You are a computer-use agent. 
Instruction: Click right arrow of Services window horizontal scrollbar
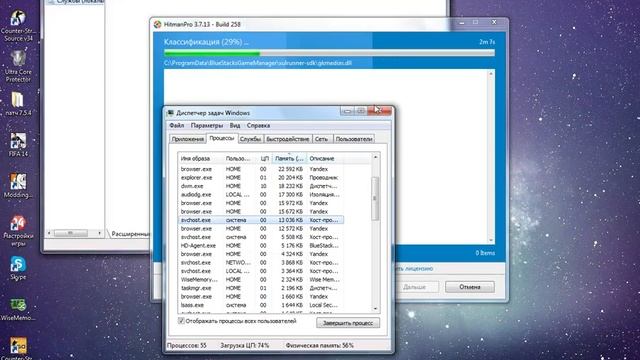[x=99, y=233]
